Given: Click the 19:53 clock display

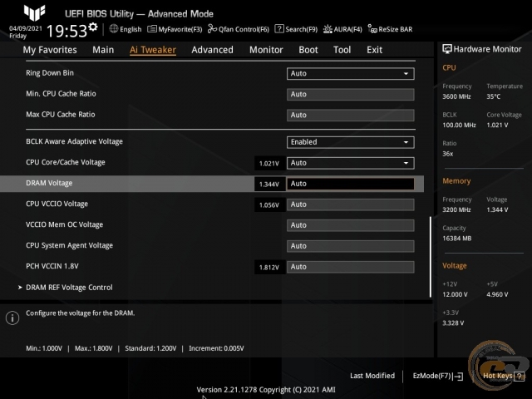Looking at the screenshot, I should [x=66, y=31].
